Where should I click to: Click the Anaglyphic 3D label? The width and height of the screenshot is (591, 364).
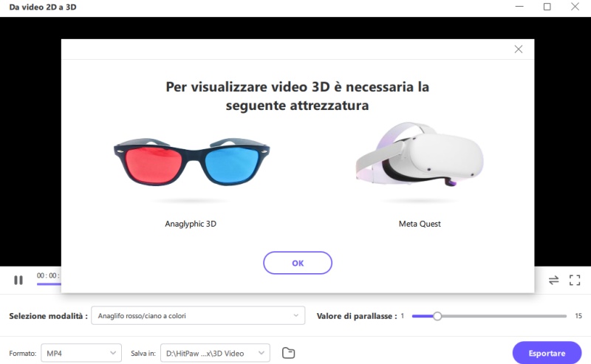pos(191,224)
